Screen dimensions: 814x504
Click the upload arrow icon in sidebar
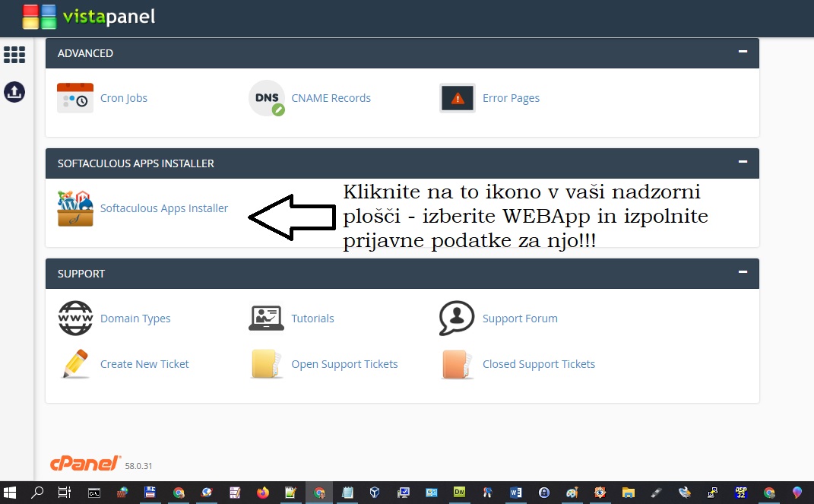[x=14, y=92]
